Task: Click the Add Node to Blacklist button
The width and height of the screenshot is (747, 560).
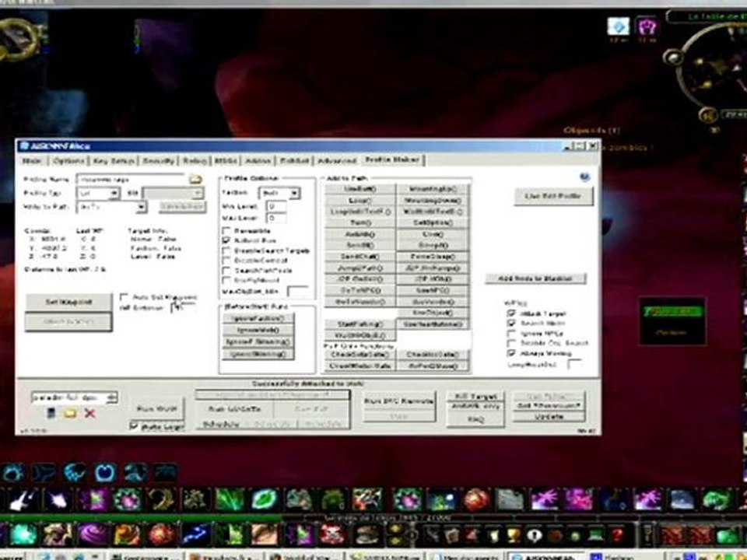Action: tap(535, 278)
